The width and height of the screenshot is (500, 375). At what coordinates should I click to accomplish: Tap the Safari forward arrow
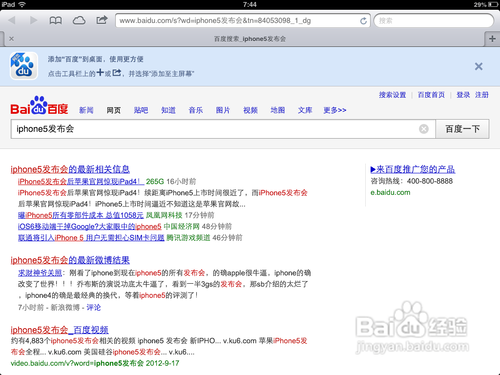coord(33,20)
